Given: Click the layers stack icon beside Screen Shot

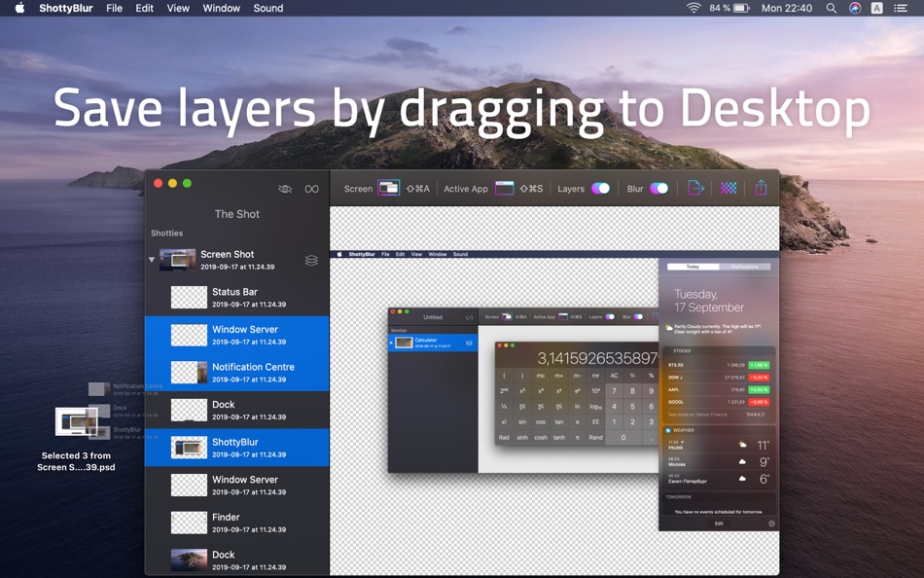Looking at the screenshot, I should (x=311, y=260).
